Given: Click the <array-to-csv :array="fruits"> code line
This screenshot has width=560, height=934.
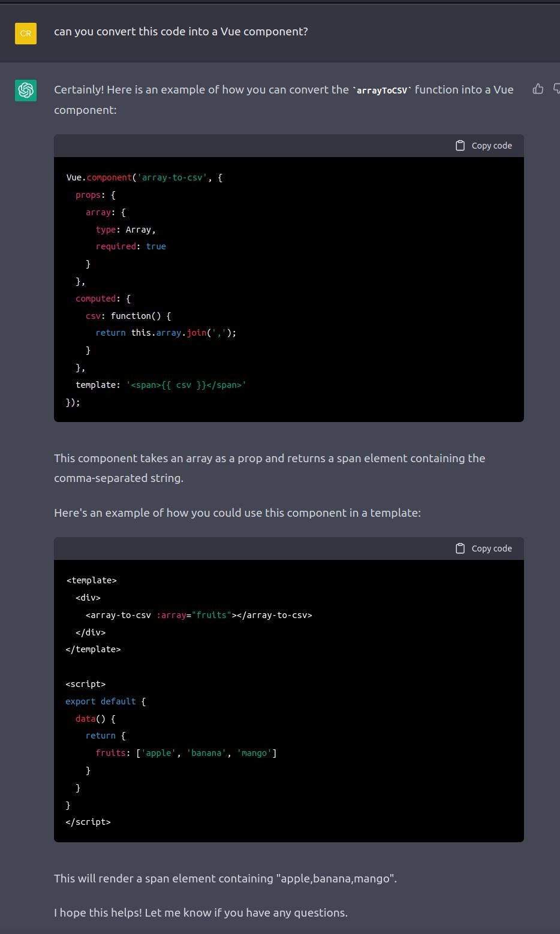Looking at the screenshot, I should point(198,615).
